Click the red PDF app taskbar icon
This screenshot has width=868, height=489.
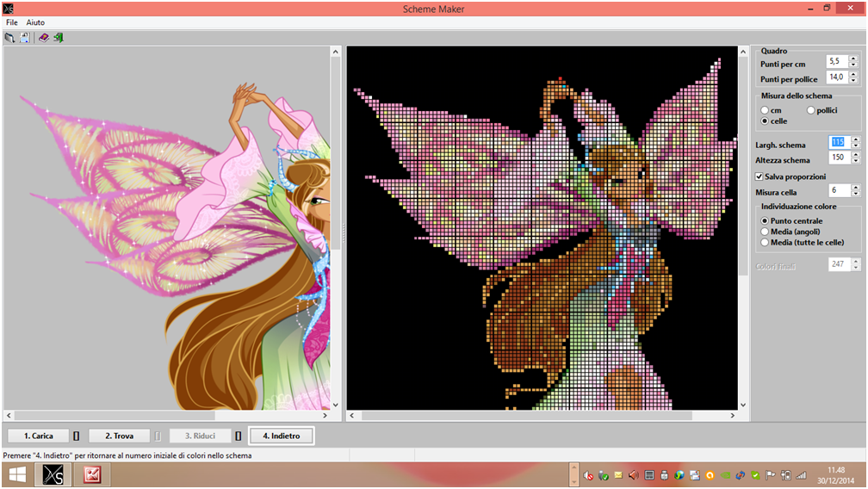tap(92, 475)
